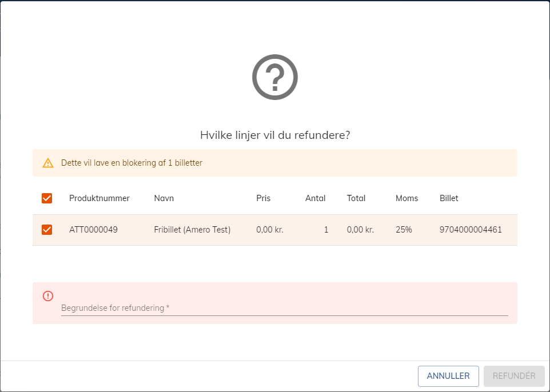550x392 pixels.
Task: Select the Fribillet (Amero Test) name cell
Action: pos(192,230)
